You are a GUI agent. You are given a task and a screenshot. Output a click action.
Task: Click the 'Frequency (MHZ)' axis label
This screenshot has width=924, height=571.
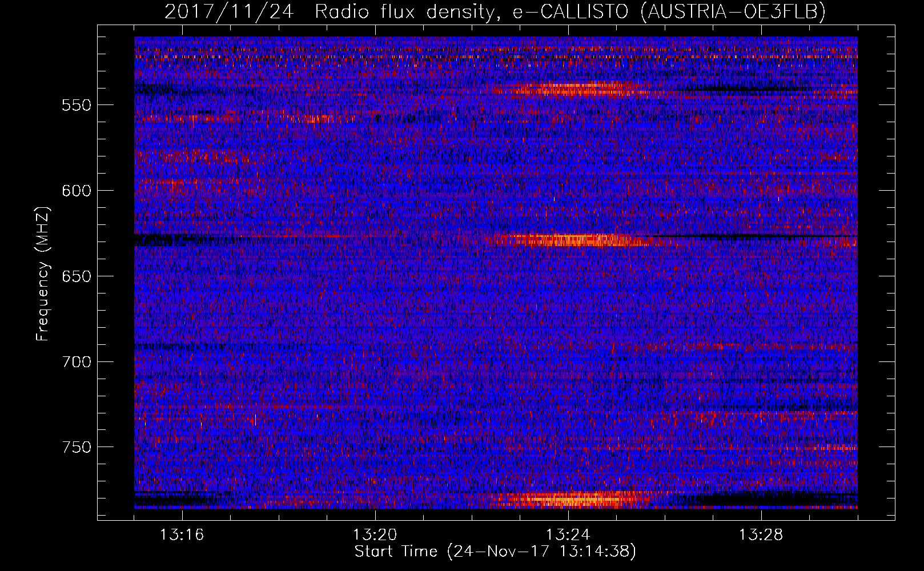43,274
